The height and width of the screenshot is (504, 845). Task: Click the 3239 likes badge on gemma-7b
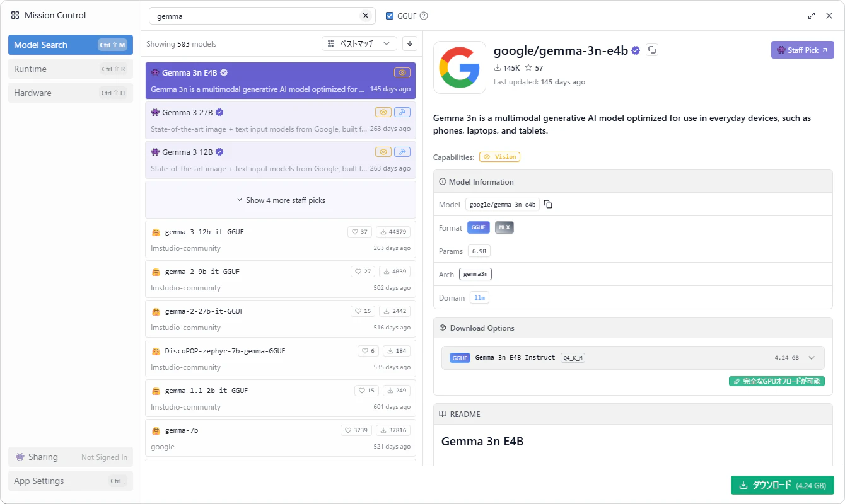tap(356, 430)
